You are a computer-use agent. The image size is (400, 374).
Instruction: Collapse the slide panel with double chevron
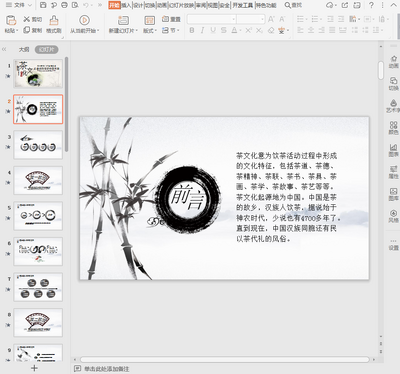pyautogui.click(x=4, y=49)
